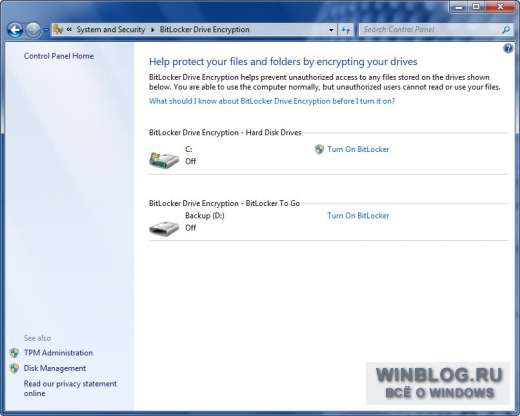This screenshot has height=416, width=520.
Task: Click 'BitLocker Drive Encryption - Hard Disk Drives' heading
Action: (225, 133)
